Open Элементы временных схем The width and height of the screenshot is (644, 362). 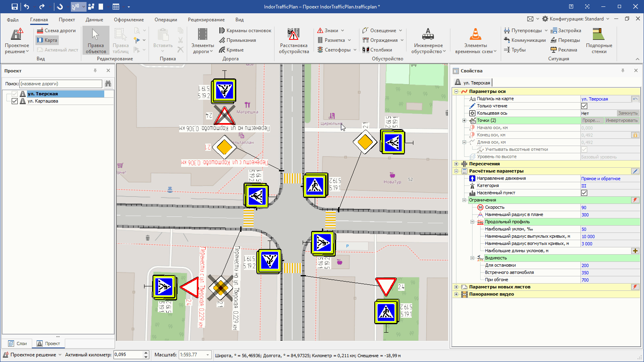click(476, 41)
